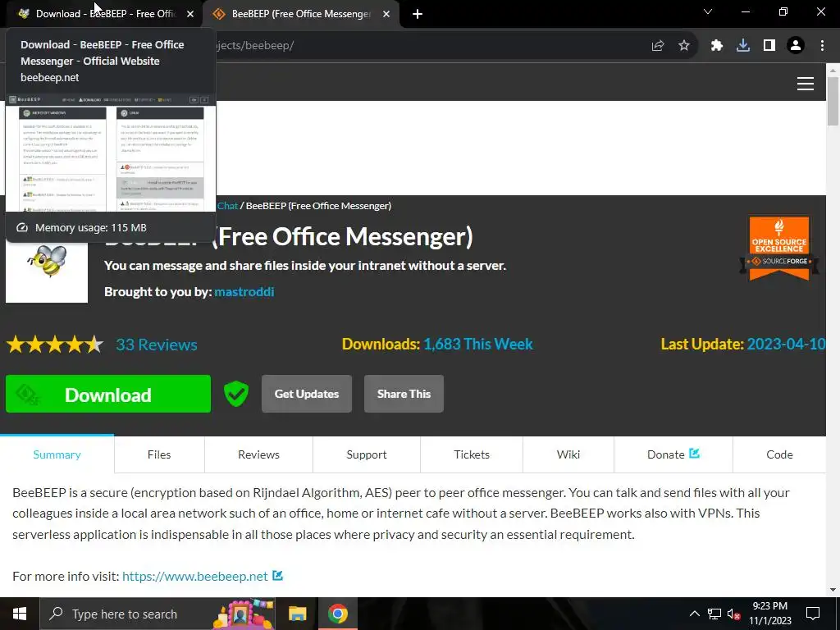Click the address bar URL field
Viewport: 840px width, 630px height.
428,46
